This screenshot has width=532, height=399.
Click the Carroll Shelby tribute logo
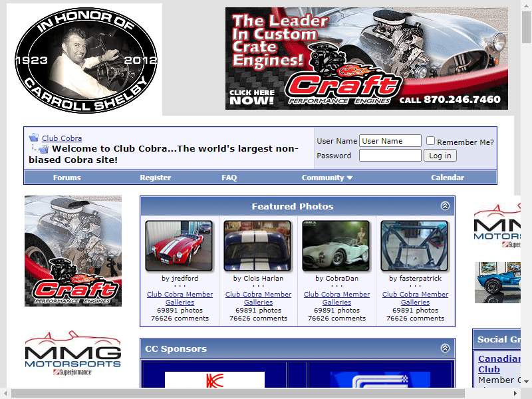(86, 60)
